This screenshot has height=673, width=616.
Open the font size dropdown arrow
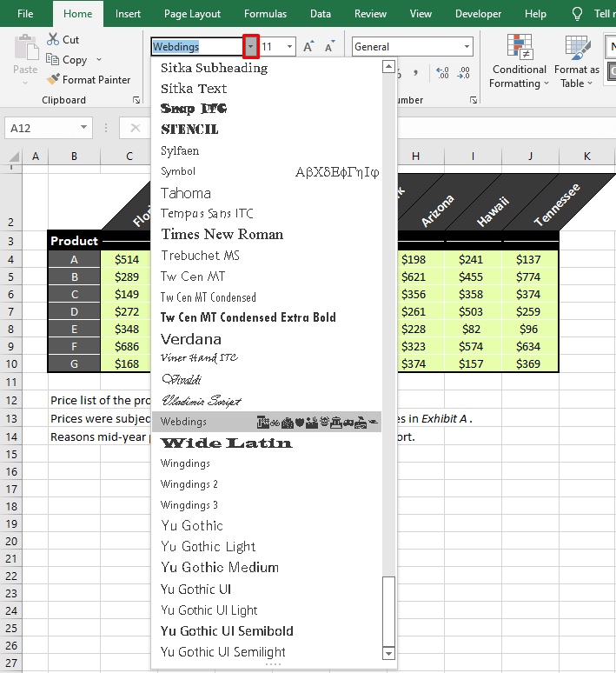(x=290, y=46)
